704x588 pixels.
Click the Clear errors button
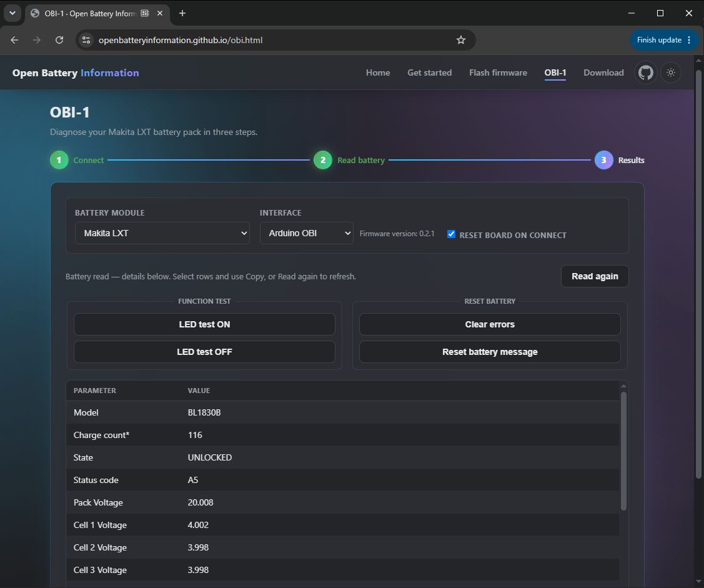[490, 324]
